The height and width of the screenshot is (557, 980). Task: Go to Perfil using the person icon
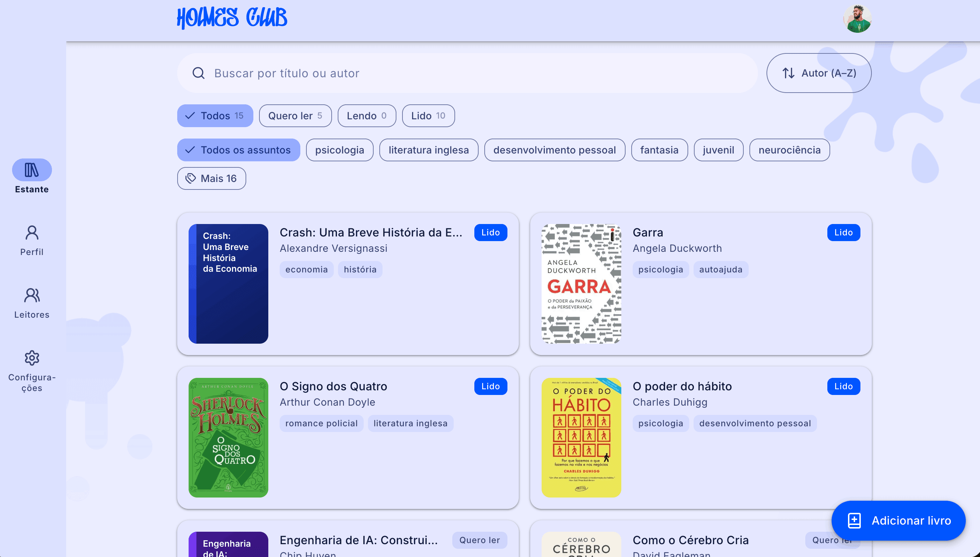tap(32, 233)
